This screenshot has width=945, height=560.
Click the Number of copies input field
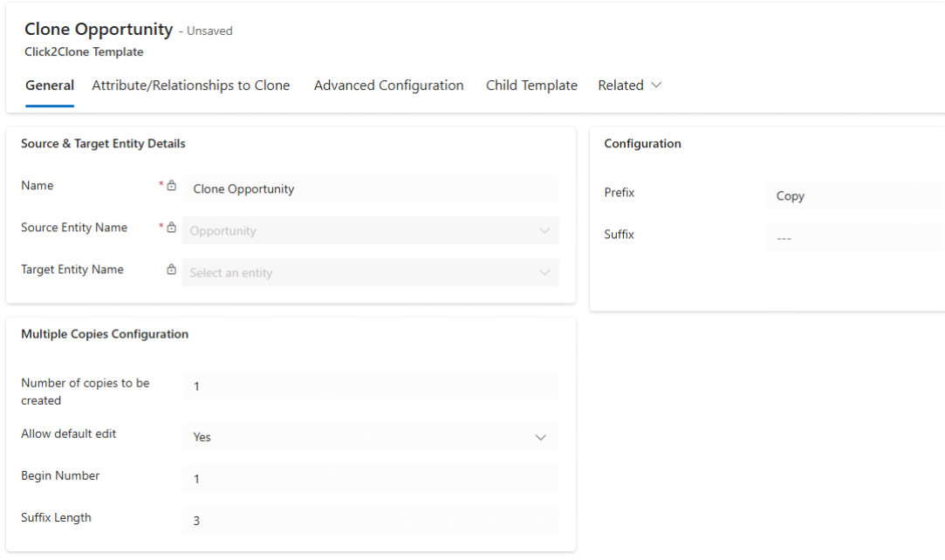point(370,386)
